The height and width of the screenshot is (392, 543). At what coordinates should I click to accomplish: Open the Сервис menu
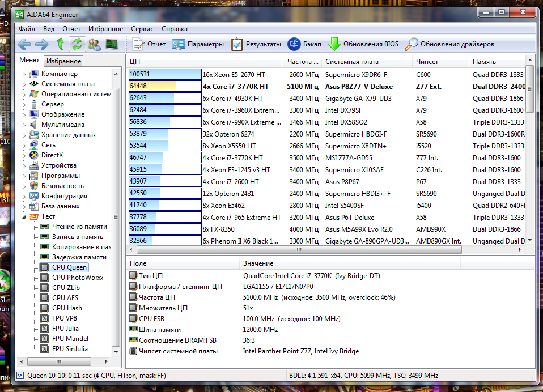click(x=142, y=29)
